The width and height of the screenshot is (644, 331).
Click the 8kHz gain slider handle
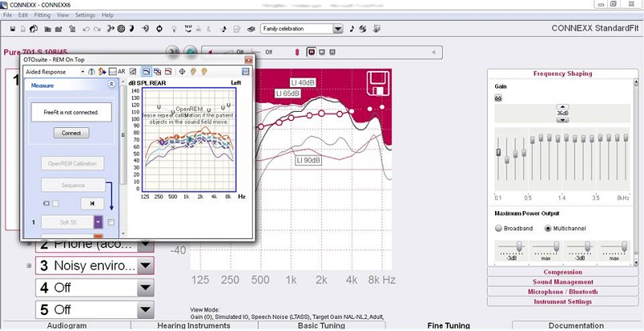pos(626,138)
